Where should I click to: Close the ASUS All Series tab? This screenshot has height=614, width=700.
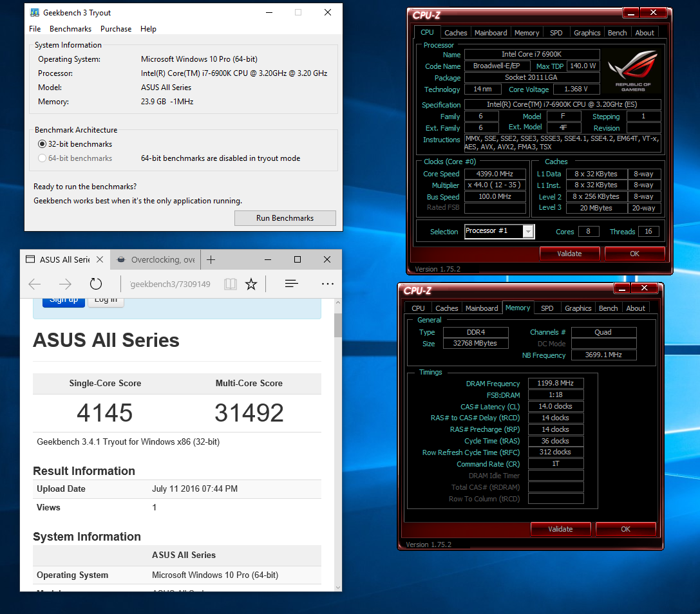coord(100,259)
